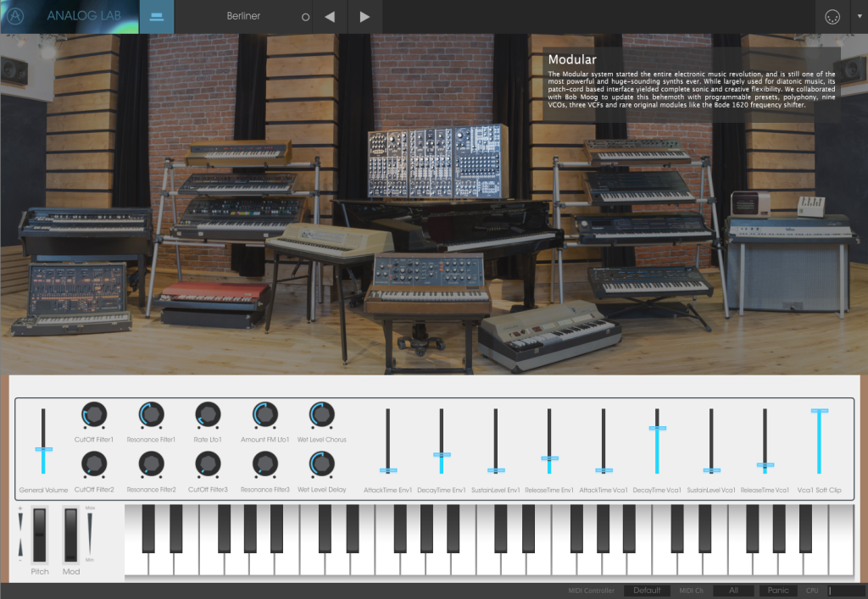Screen dimensions: 868x599
Task: Click the MIDI Controller label
Action: pos(591,591)
